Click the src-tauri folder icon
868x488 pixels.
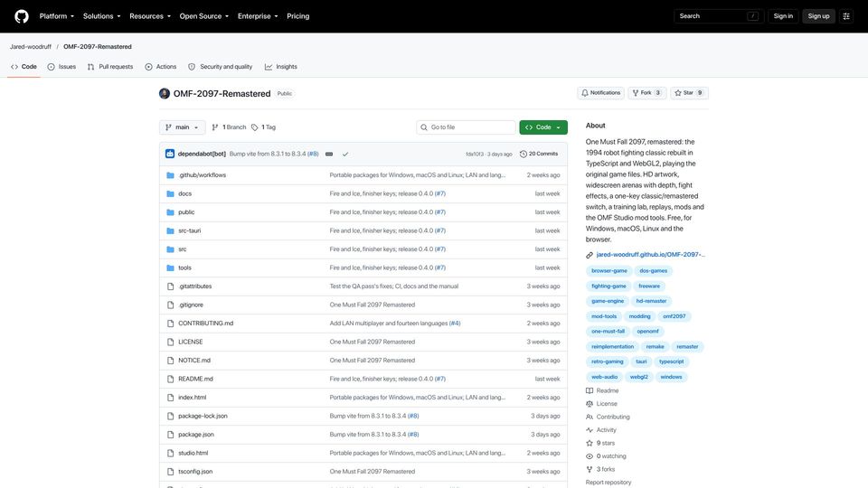pos(171,230)
